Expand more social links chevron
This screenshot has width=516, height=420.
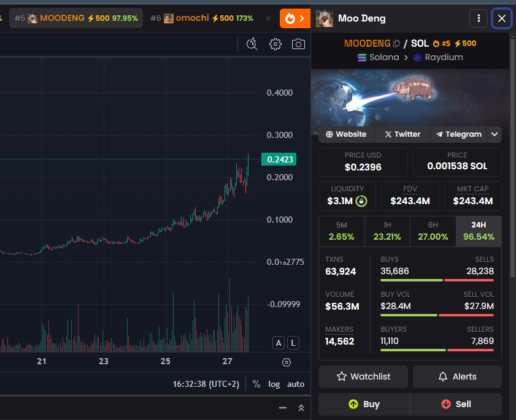[x=495, y=134]
